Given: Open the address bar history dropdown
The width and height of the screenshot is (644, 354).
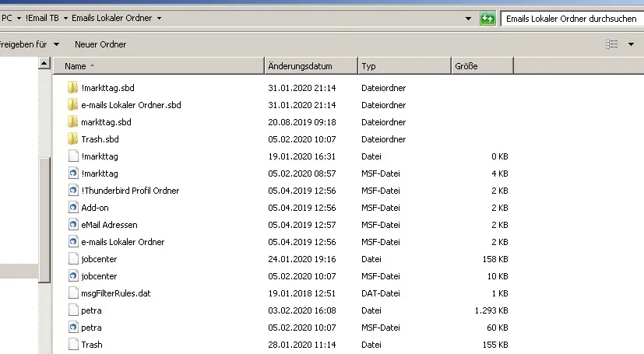Looking at the screenshot, I should pyautogui.click(x=468, y=19).
